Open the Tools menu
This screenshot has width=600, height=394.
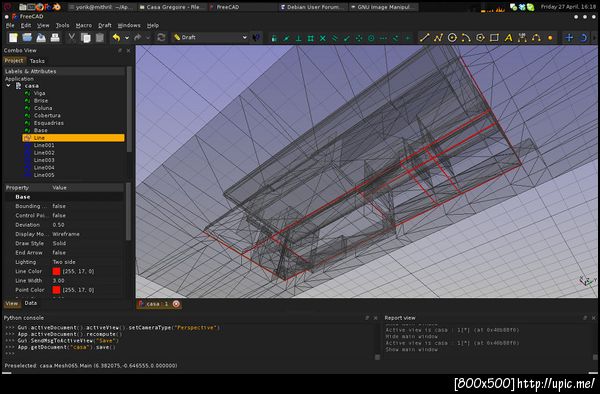tap(62, 25)
